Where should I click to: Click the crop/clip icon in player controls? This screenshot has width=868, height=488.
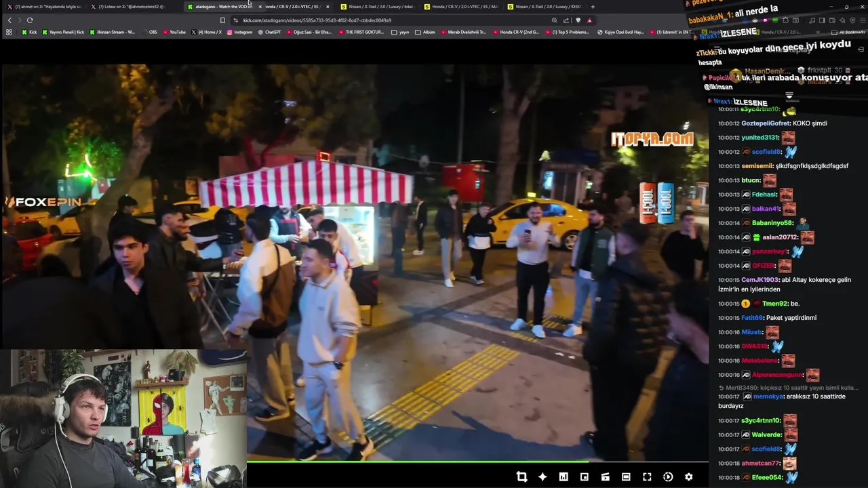coord(521,477)
